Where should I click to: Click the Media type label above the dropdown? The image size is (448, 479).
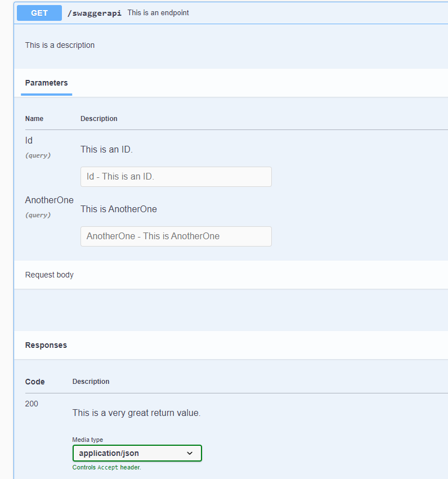87,440
